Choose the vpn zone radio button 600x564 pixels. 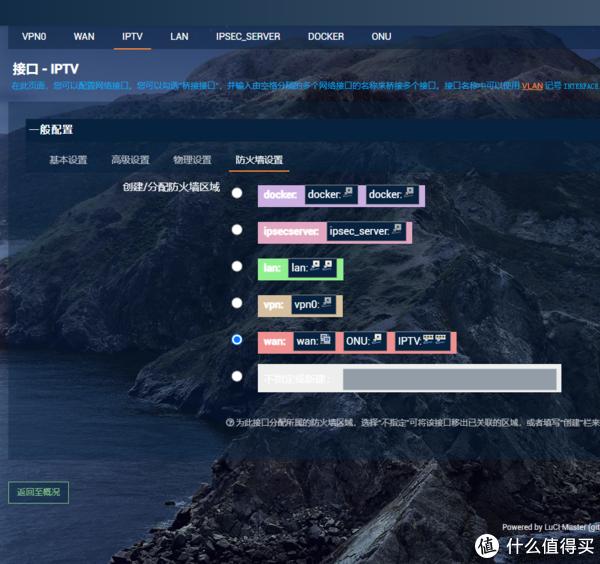(237, 303)
